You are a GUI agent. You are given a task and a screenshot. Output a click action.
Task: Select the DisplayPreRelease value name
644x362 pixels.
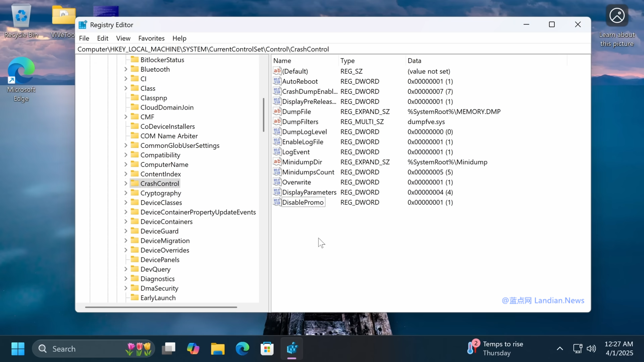tap(309, 102)
